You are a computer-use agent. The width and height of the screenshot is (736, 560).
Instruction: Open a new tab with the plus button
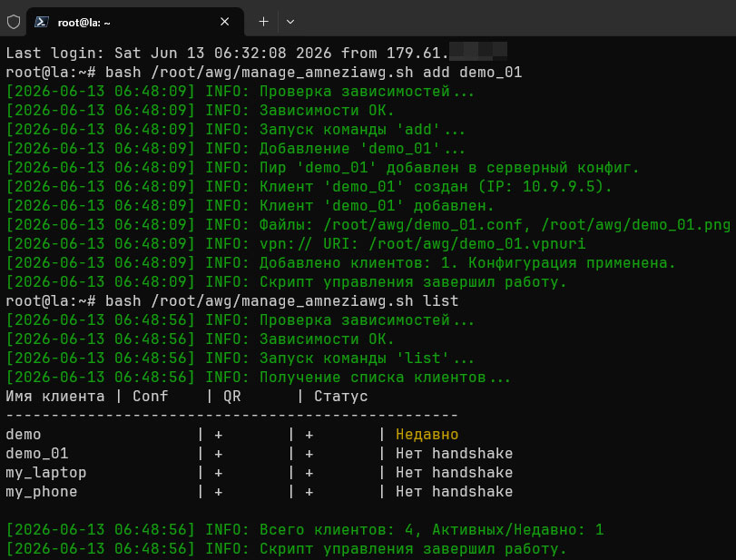click(x=264, y=22)
